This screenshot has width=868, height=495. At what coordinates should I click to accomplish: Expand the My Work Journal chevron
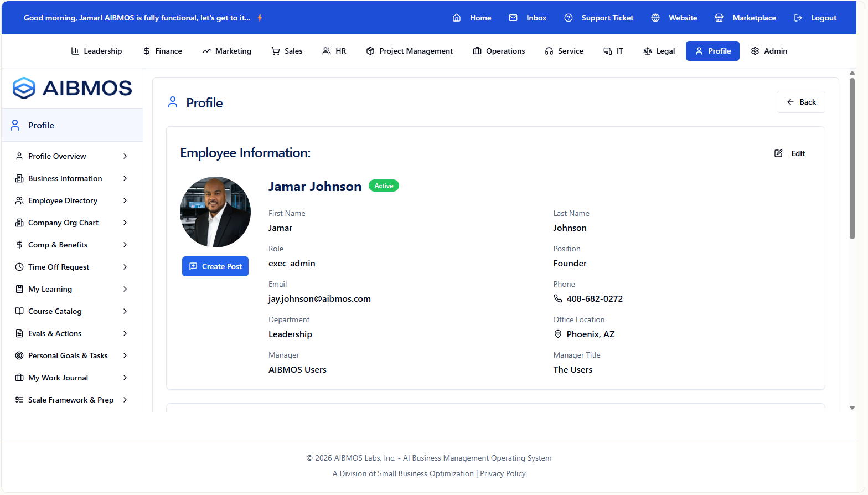coord(125,378)
